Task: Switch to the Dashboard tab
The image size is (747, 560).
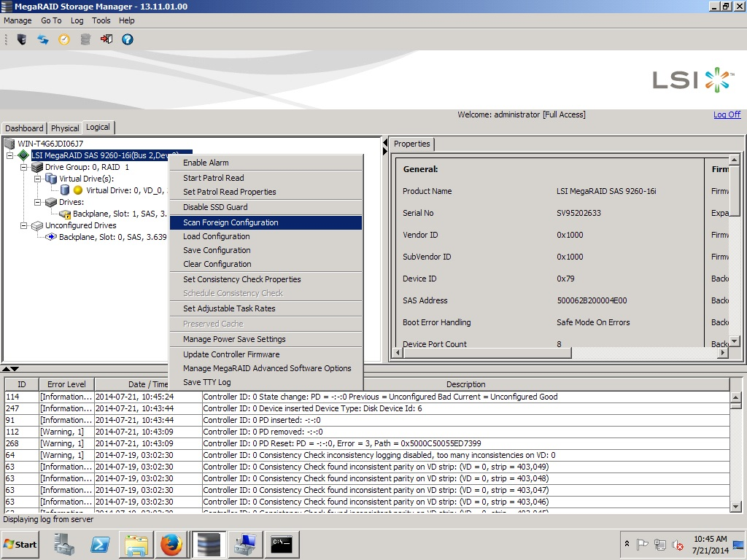Action: point(24,128)
